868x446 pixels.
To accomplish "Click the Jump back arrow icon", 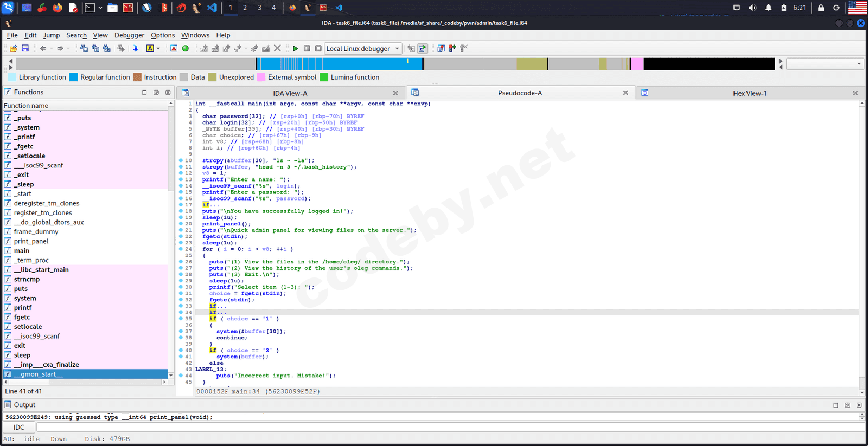I will [x=43, y=49].
